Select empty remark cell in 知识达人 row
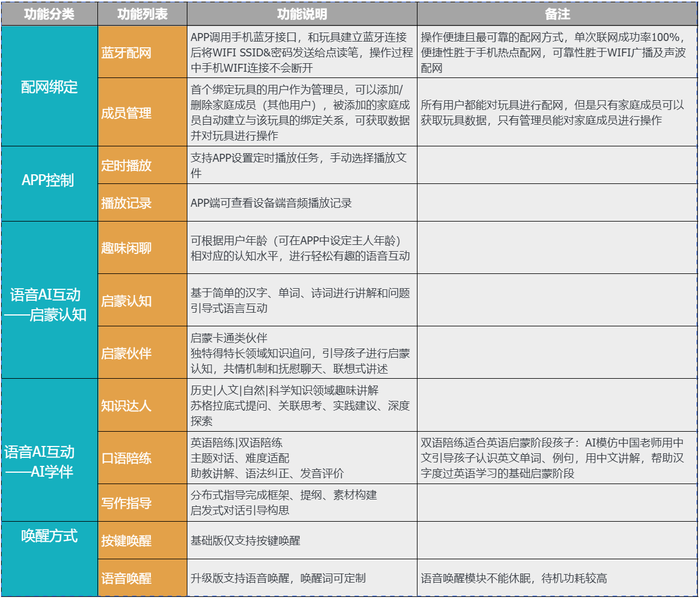The height and width of the screenshot is (598, 700). click(x=557, y=406)
